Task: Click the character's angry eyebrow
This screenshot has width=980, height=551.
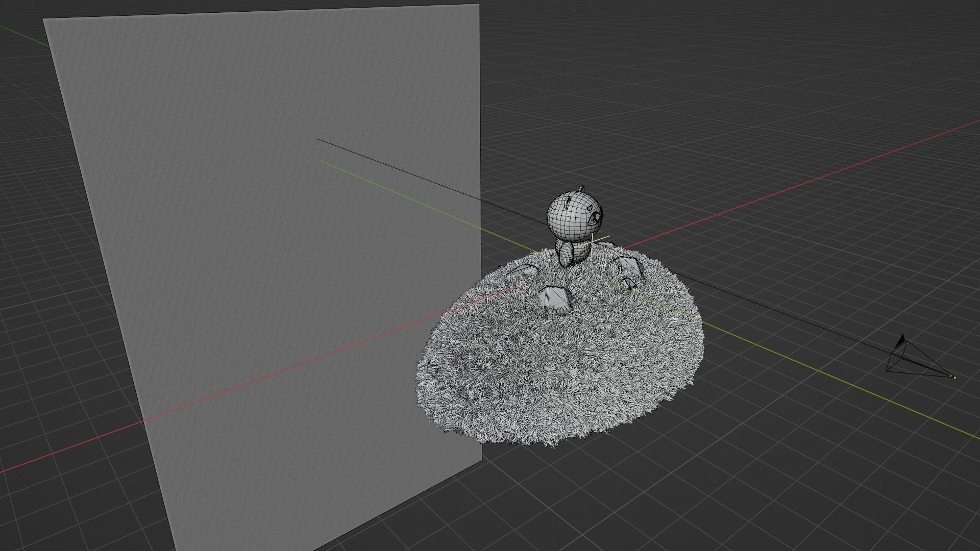Action: tap(590, 208)
